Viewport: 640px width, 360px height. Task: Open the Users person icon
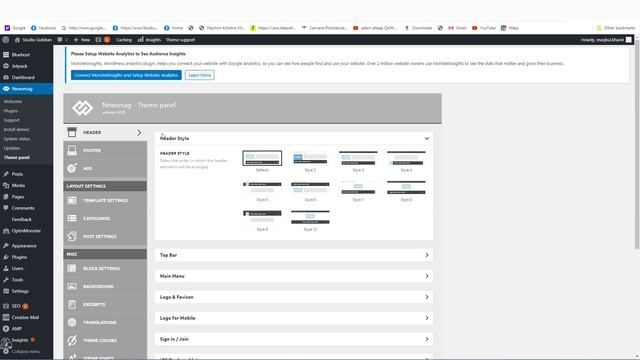(6, 268)
